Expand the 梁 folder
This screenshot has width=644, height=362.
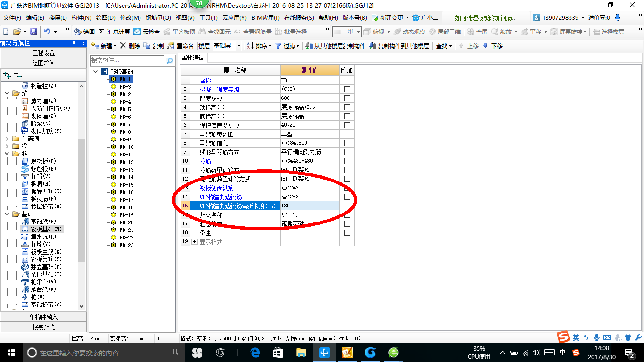(x=7, y=146)
